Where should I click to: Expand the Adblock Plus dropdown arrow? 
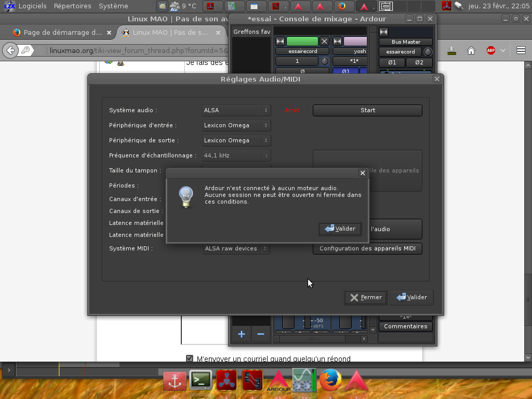point(503,50)
